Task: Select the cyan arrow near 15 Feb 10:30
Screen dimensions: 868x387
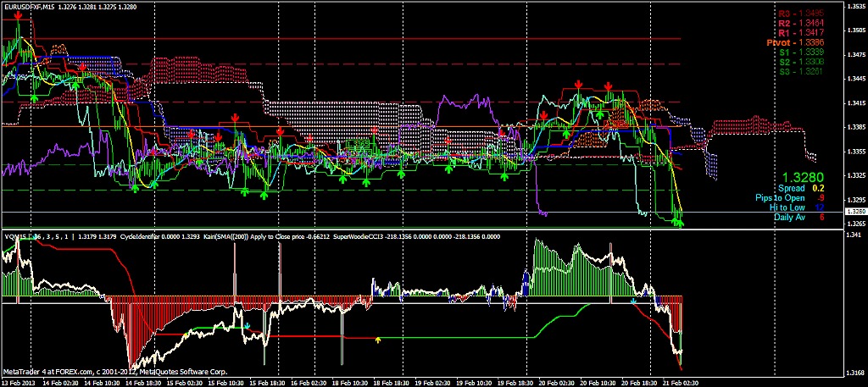Action: (x=247, y=325)
